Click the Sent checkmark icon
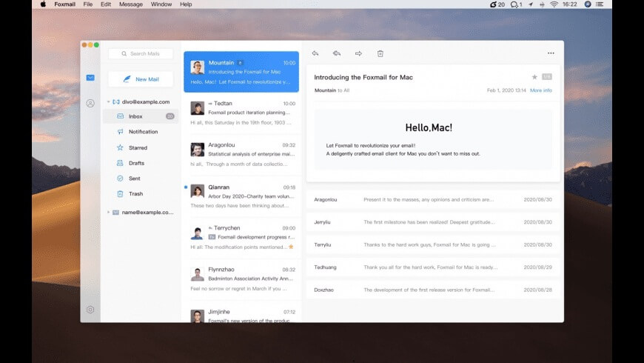 [121, 179]
